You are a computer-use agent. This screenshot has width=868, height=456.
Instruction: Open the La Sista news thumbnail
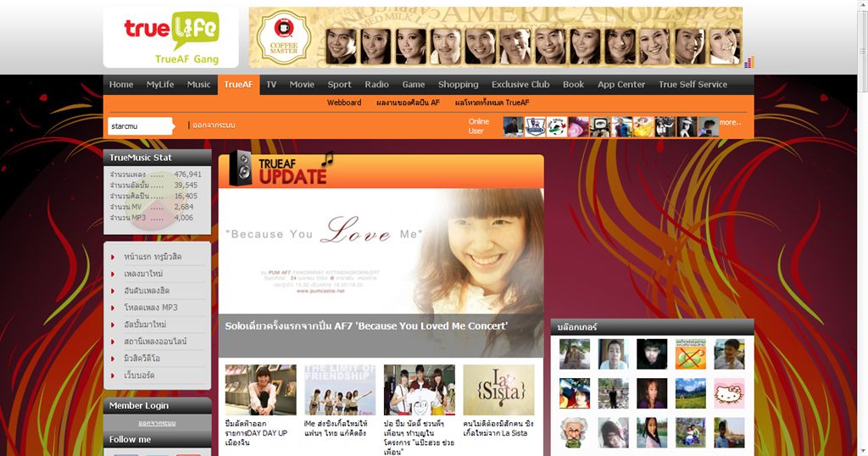tap(498, 390)
